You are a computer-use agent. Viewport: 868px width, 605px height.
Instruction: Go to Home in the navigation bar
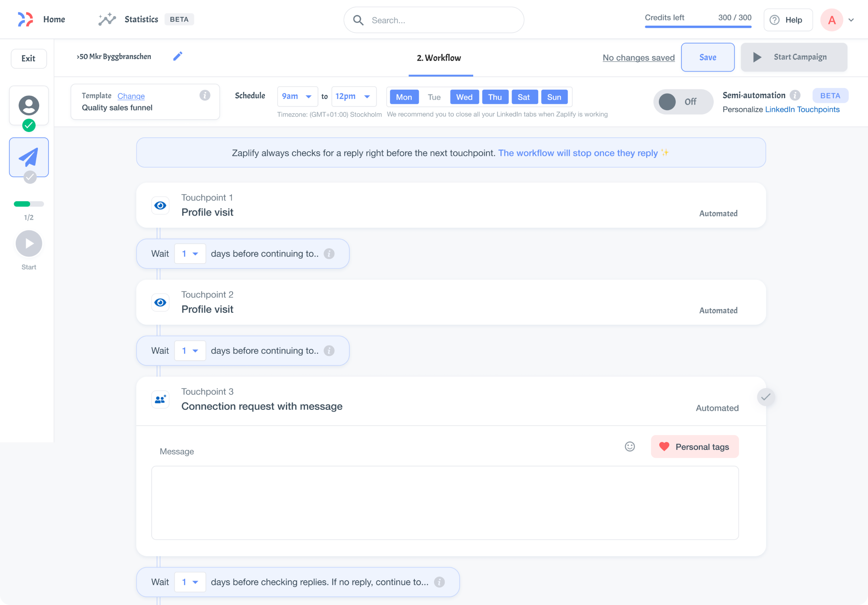54,19
